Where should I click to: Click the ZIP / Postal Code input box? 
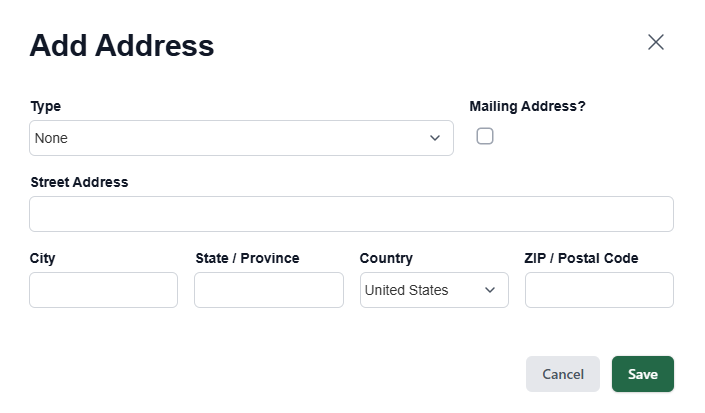pos(599,290)
